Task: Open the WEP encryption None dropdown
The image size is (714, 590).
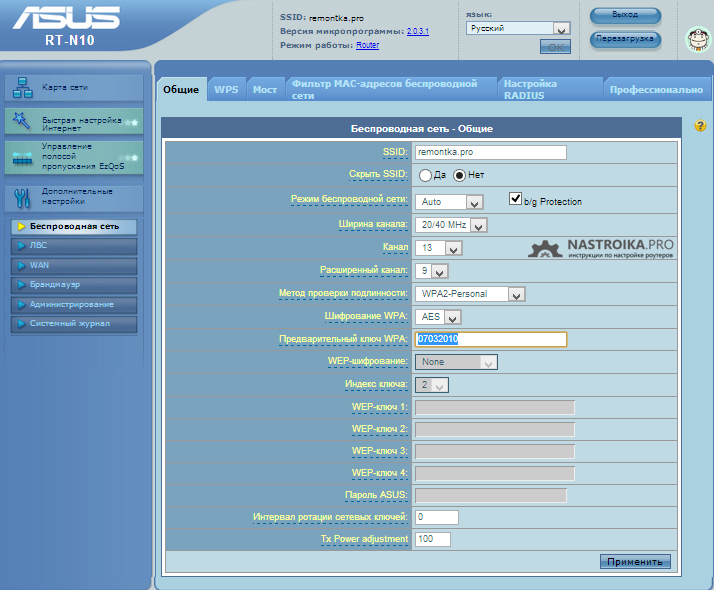Action: click(x=456, y=362)
